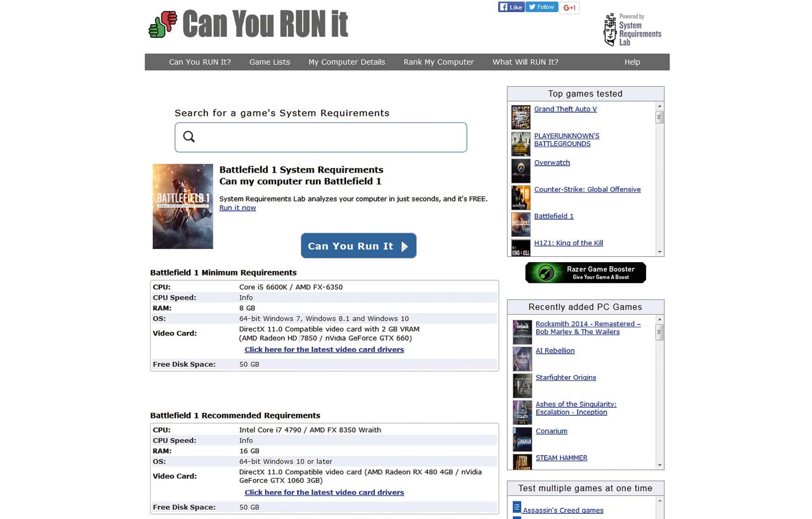
Task: Click the Run it now link
Action: [x=237, y=208]
